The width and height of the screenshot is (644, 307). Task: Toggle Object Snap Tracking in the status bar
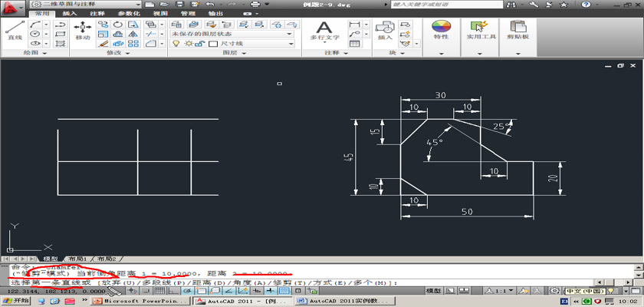click(x=229, y=291)
